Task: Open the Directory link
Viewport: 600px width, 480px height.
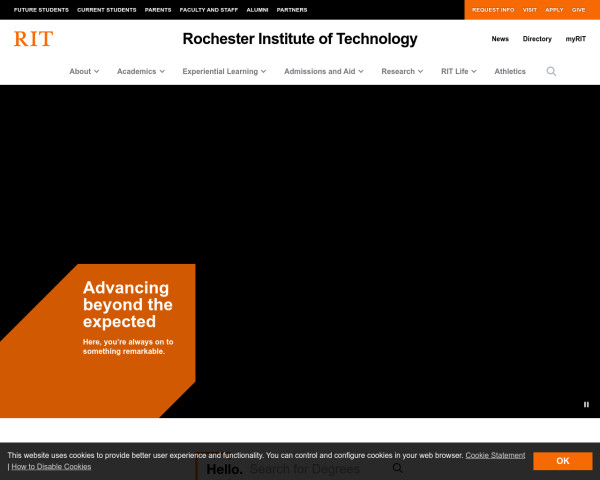Action: pos(537,39)
